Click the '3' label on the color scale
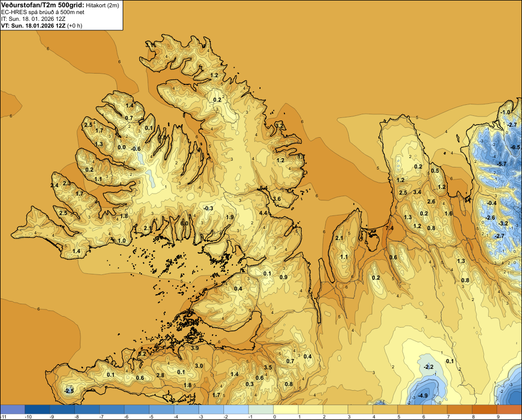Image resolution: width=522 pixels, height=420 pixels. tap(349, 417)
